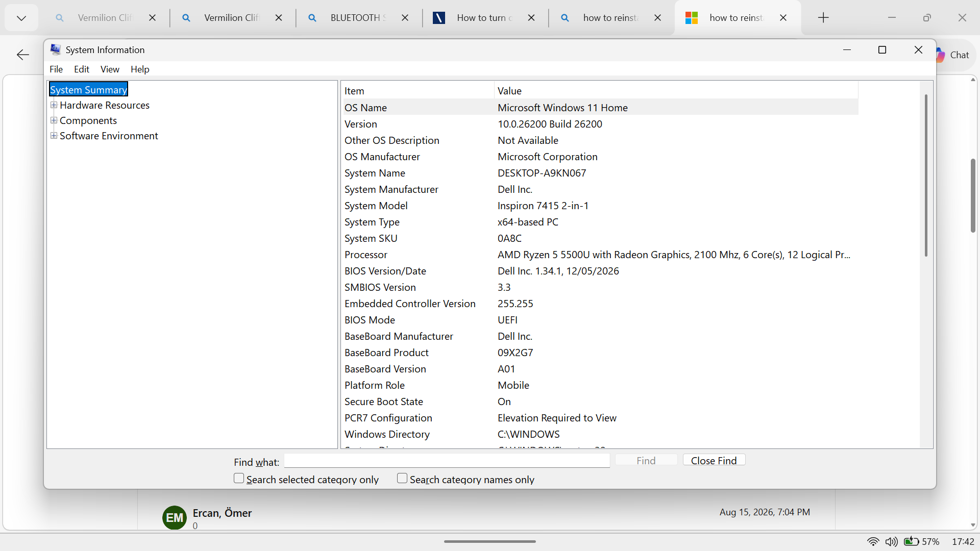Click the clock showing 17:42

pos(963,541)
